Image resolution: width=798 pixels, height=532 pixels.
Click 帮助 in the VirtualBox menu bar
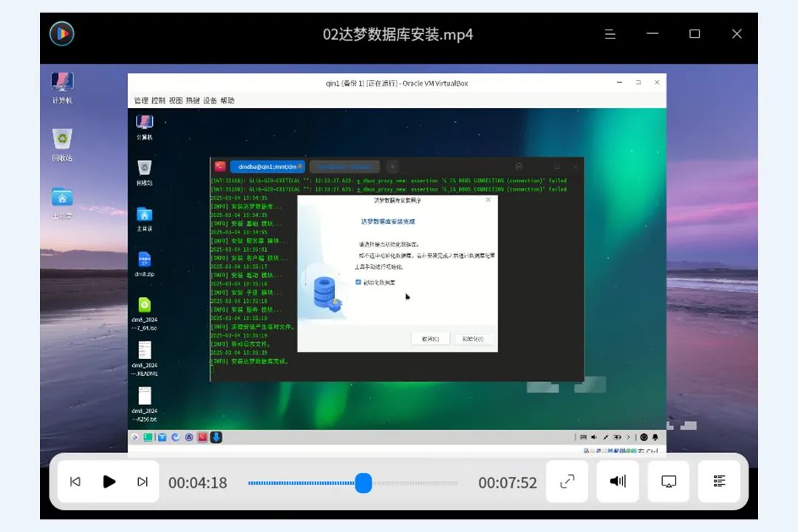[228, 100]
